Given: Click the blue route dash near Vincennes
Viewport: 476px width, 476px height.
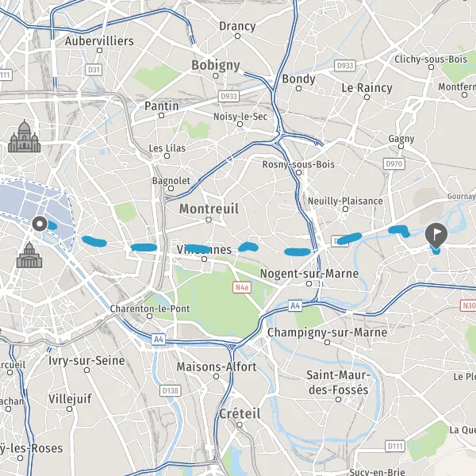Looking at the screenshot, I should [199, 248].
